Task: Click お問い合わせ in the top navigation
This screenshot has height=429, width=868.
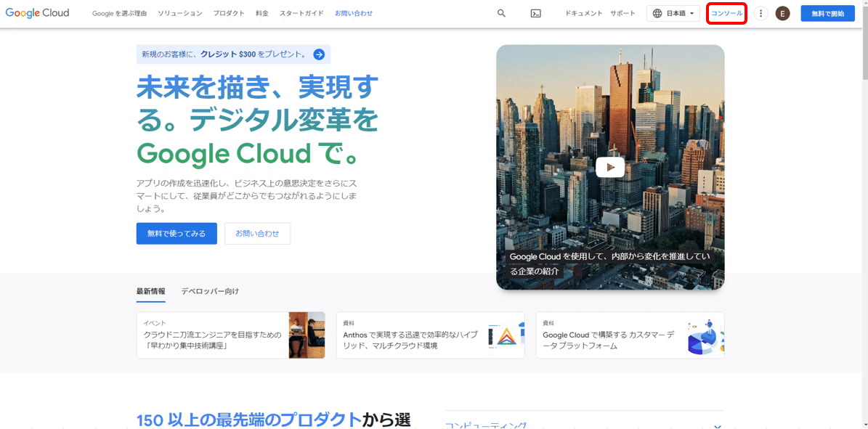Action: pyautogui.click(x=354, y=13)
